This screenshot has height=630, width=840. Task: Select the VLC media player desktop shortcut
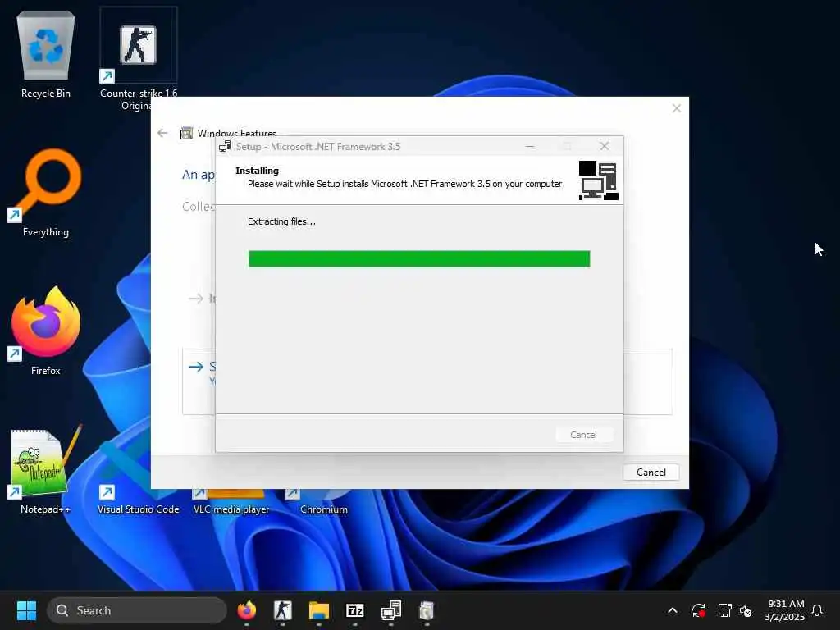[x=231, y=501]
